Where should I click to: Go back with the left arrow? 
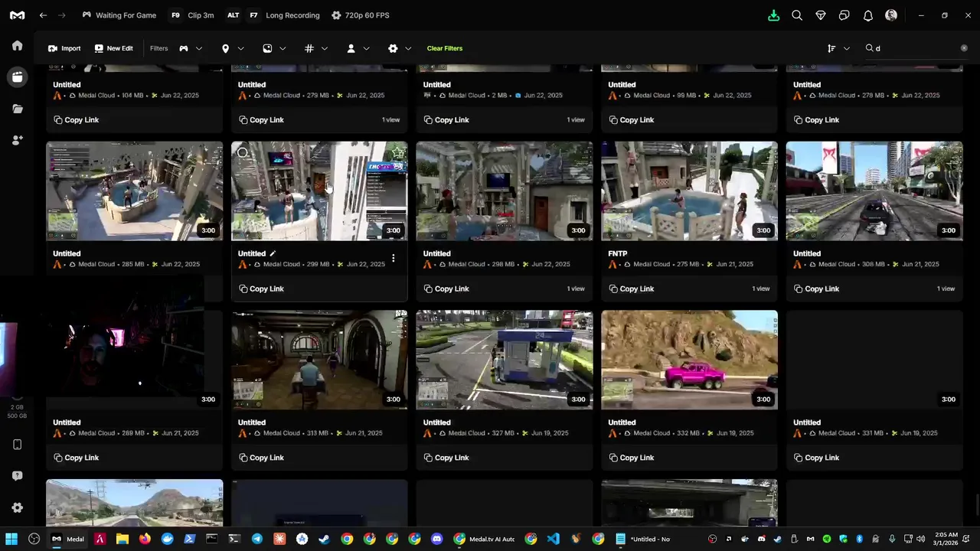43,15
